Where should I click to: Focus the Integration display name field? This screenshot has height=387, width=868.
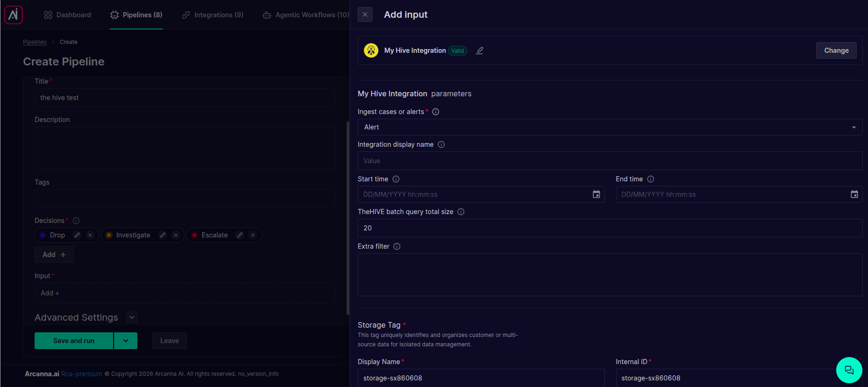610,161
